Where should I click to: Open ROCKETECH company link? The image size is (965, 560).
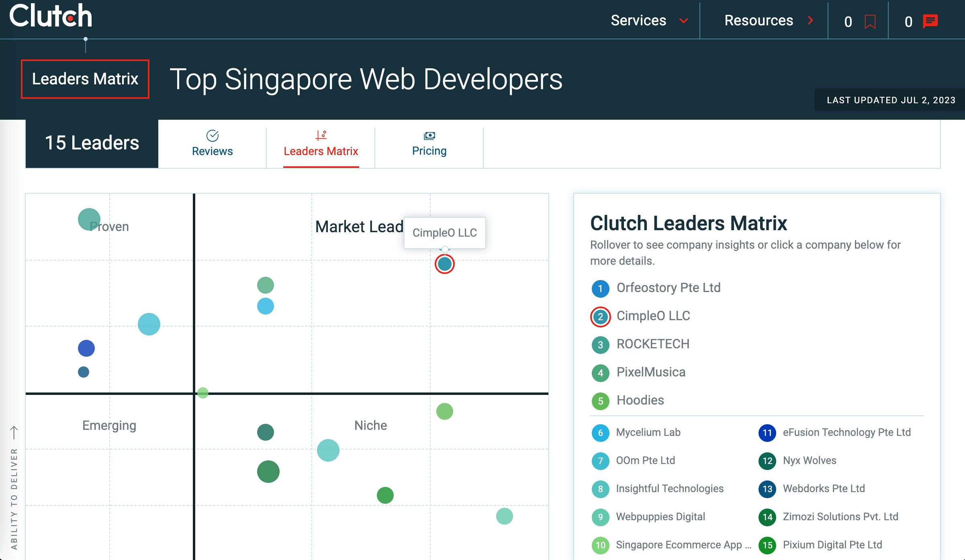pyautogui.click(x=653, y=344)
